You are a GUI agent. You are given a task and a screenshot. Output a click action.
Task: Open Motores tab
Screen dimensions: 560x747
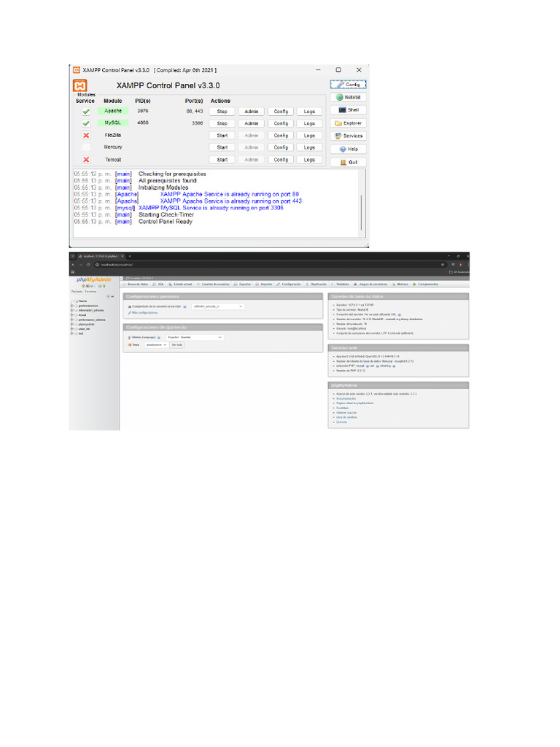(x=400, y=285)
